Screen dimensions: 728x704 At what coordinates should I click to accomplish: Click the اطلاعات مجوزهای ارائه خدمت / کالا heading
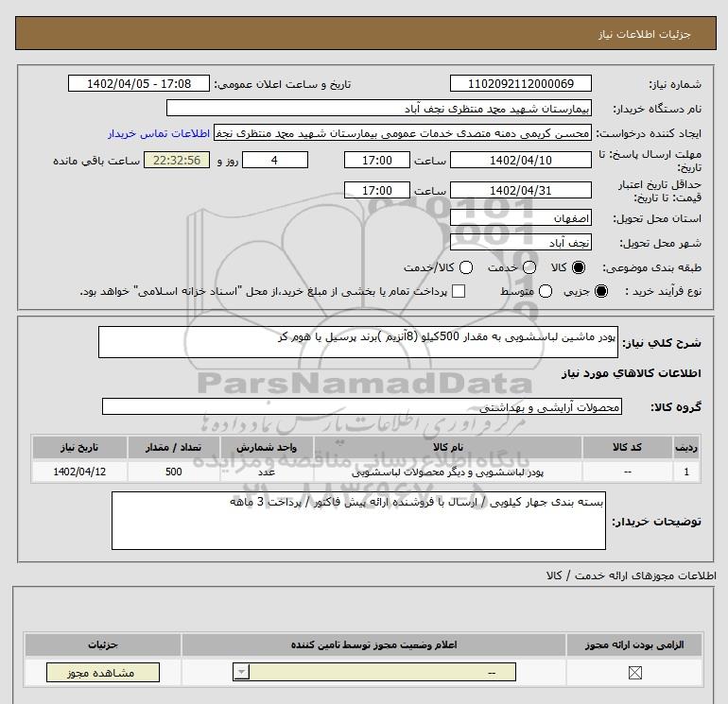coord(632,575)
